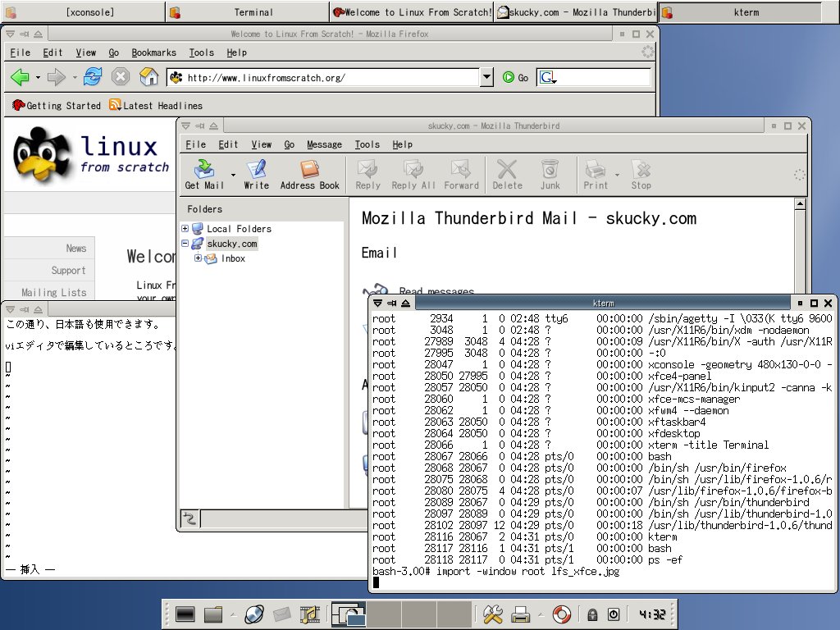Open the Thunderbird Go menu

[290, 144]
